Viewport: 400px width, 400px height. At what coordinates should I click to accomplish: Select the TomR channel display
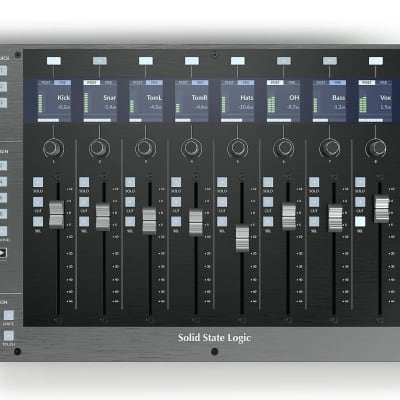[192, 101]
